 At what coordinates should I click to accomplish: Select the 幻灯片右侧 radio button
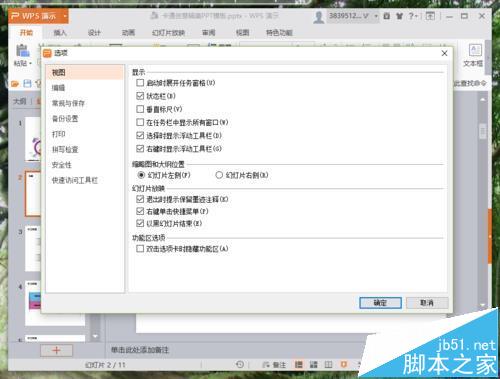click(219, 175)
